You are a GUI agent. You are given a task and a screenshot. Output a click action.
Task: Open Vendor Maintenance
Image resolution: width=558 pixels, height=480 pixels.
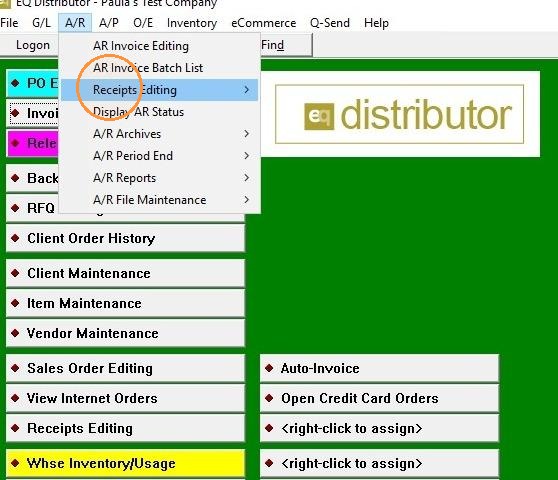(125, 333)
